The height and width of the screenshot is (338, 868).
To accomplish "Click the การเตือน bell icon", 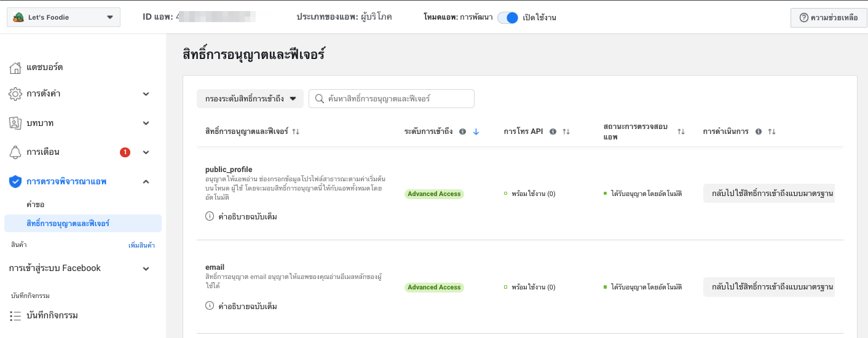I will pyautogui.click(x=15, y=152).
